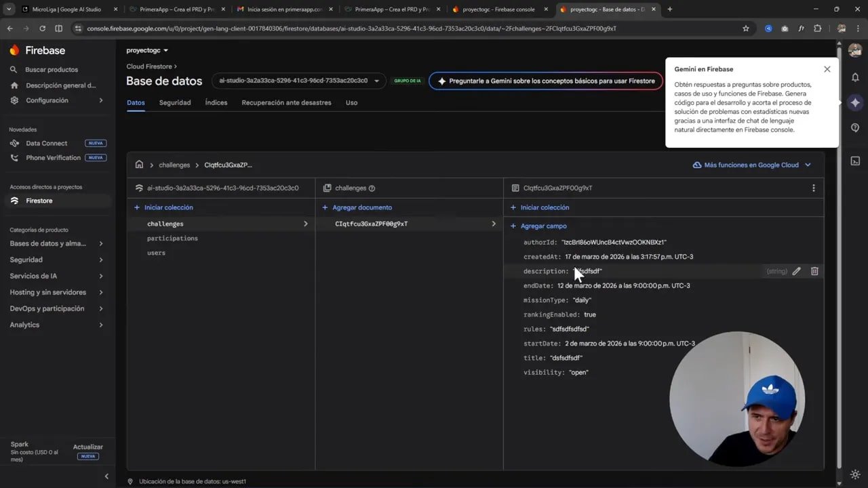The image size is (868, 488).
Task: Close the Gemini en Firebase popup
Action: [x=827, y=68]
